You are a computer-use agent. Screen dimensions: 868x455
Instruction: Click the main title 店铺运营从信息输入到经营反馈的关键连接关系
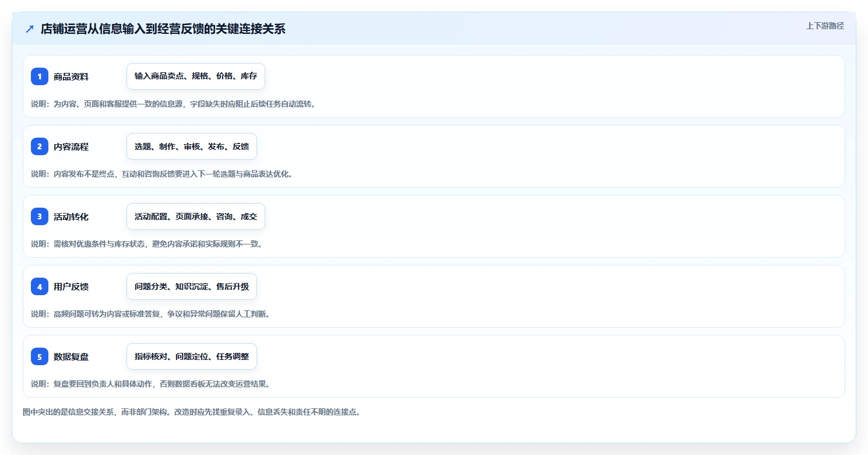click(163, 29)
